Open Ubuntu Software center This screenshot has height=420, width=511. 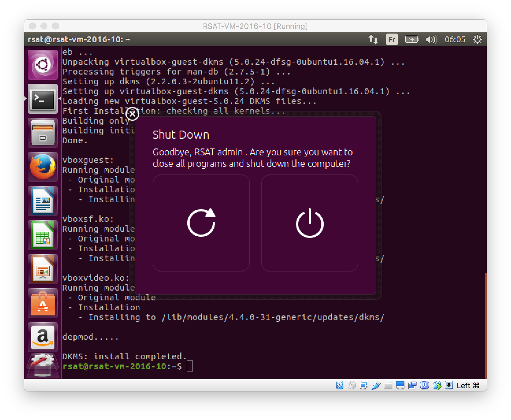coord(43,303)
